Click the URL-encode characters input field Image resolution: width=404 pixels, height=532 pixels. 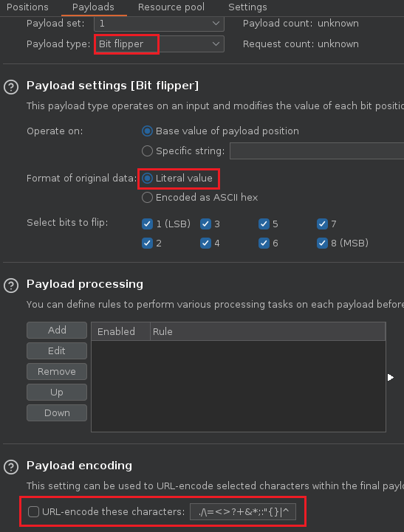[x=243, y=511]
